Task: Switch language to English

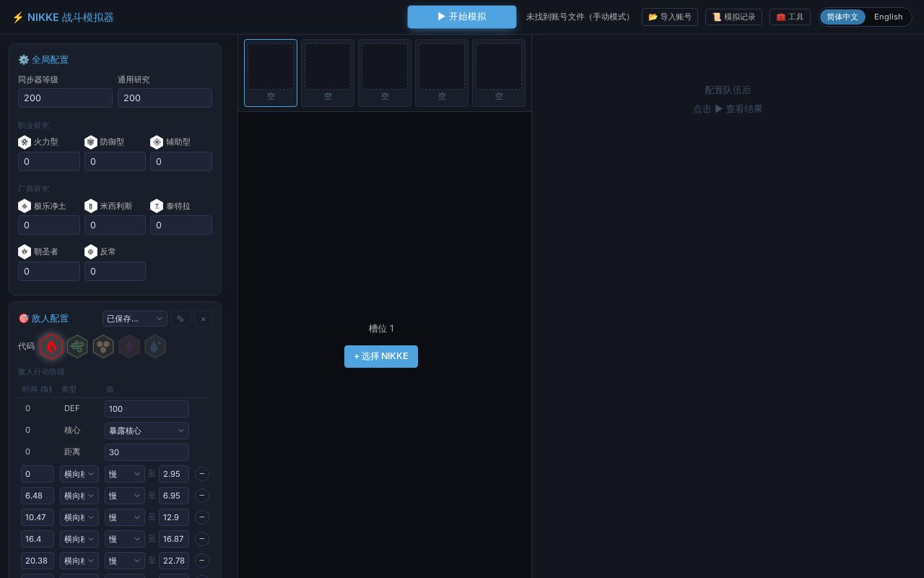Action: (888, 17)
